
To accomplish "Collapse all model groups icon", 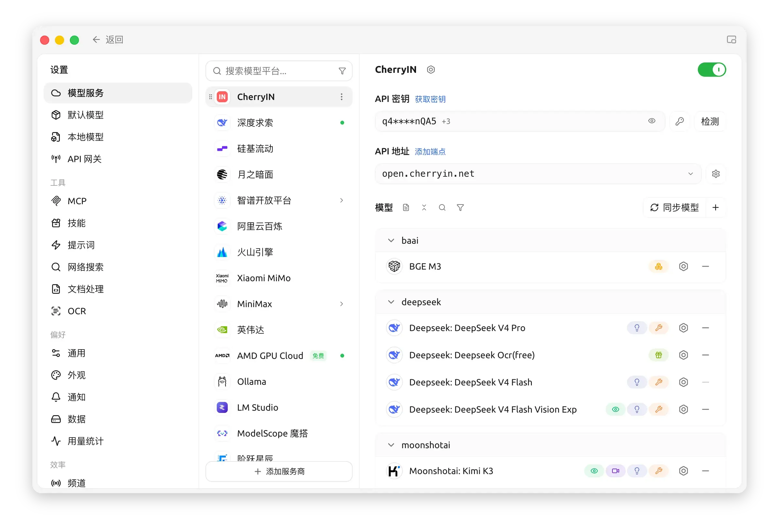I will (x=424, y=208).
